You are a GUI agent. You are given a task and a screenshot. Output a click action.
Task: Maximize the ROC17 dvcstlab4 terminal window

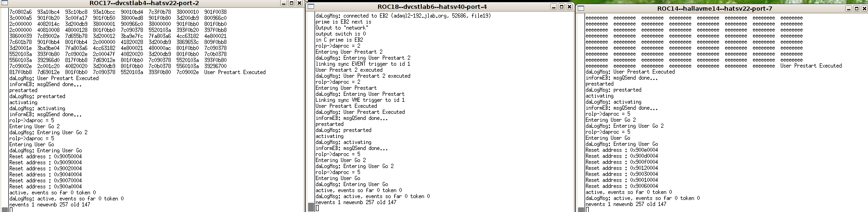point(291,3)
